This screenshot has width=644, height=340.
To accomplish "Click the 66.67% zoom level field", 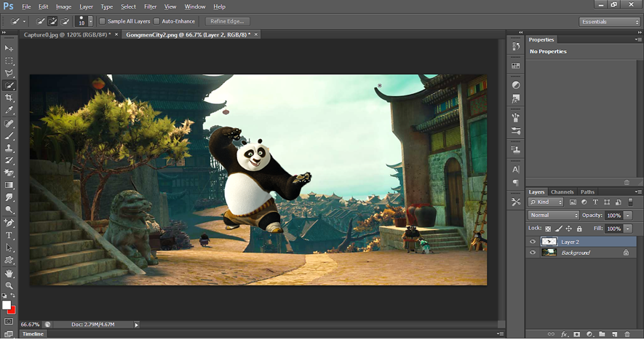I will pos(30,325).
